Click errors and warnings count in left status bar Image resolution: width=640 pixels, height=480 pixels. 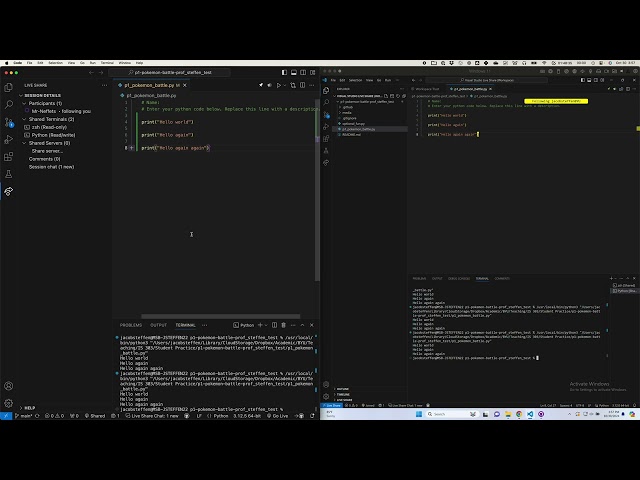[x=54, y=416]
